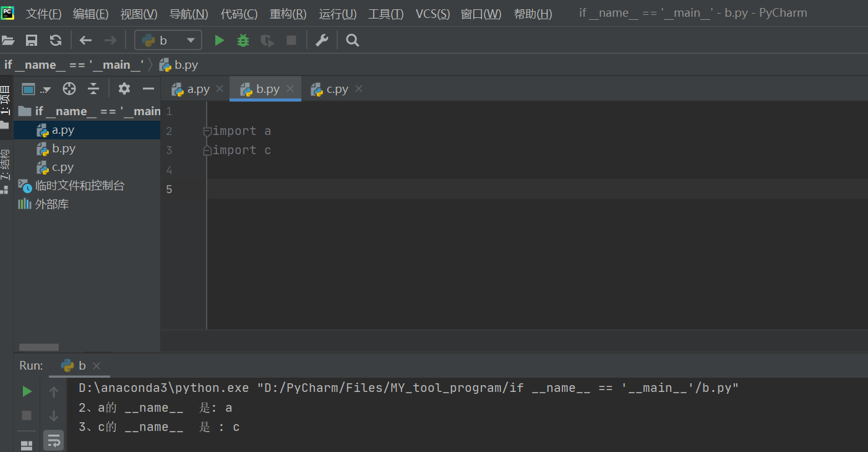Open the 运行 menu
The width and height of the screenshot is (868, 452).
click(x=337, y=14)
